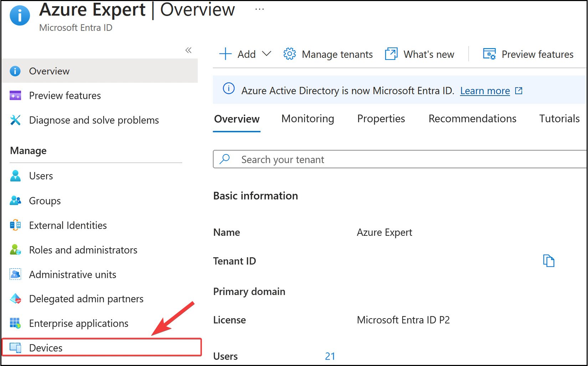This screenshot has width=588, height=366.
Task: Switch to the Overview tab
Action: (237, 119)
